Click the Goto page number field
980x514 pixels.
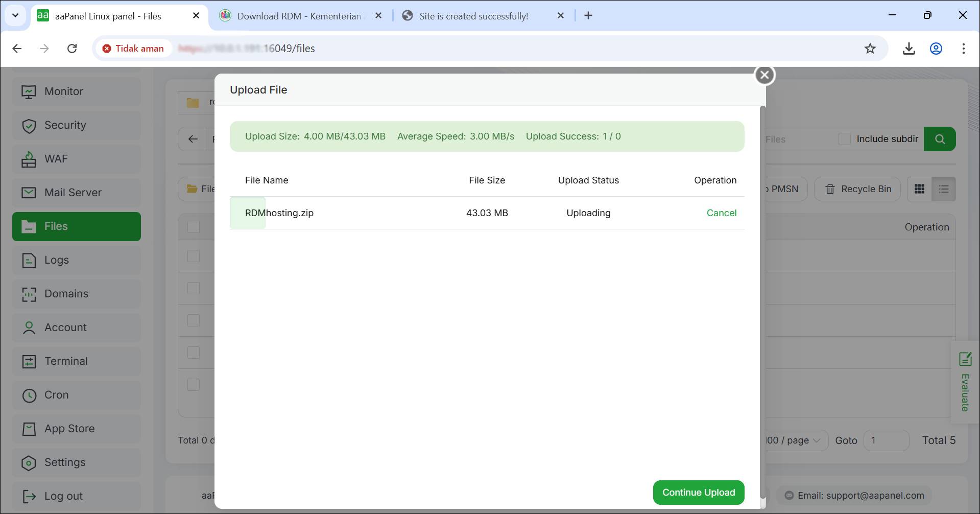coord(886,440)
